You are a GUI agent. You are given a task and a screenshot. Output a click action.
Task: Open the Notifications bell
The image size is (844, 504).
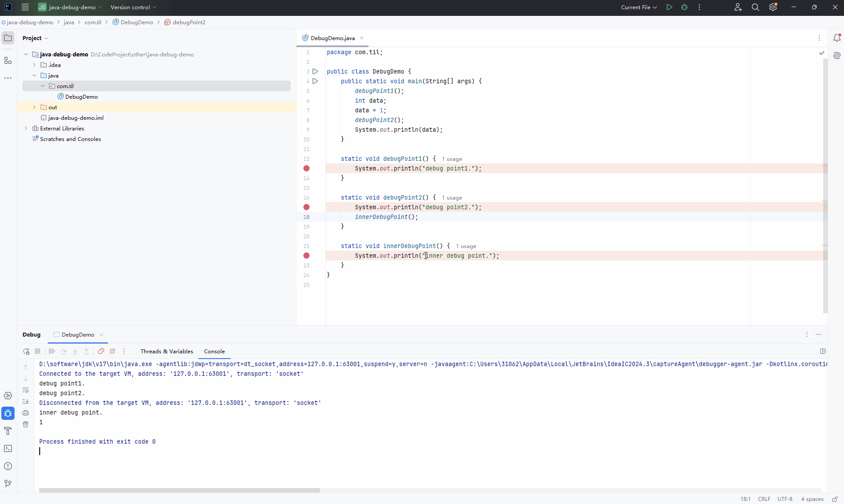(x=837, y=38)
